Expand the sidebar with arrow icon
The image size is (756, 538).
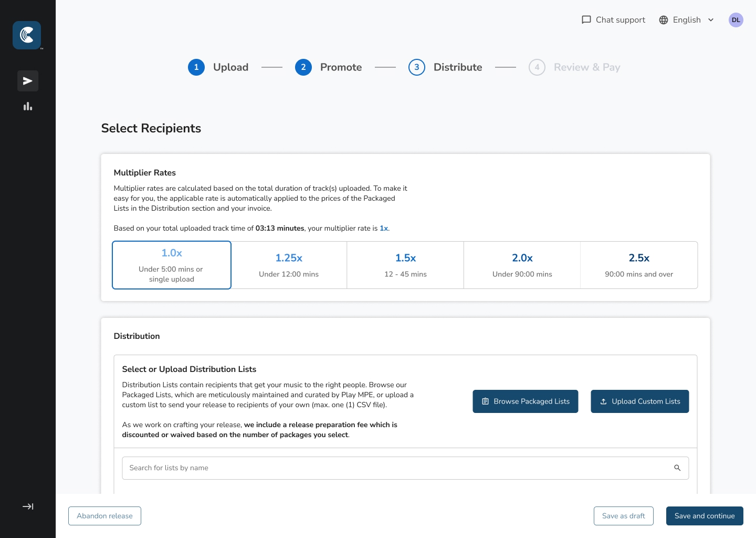tap(28, 506)
